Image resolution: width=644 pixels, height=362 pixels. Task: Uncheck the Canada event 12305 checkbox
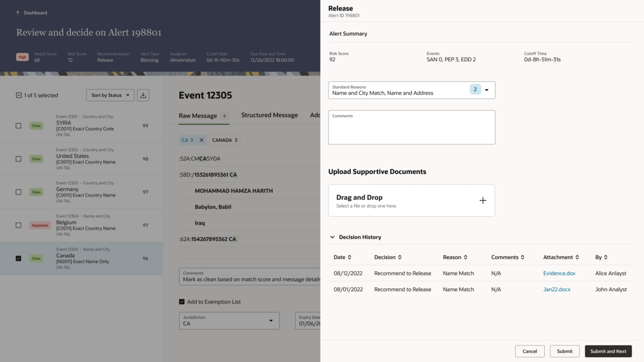pos(19,258)
